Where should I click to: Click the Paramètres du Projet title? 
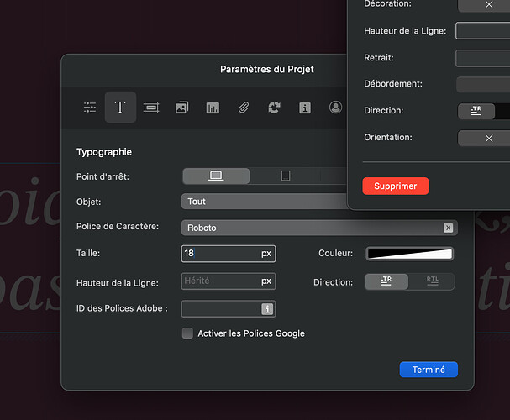[x=267, y=69]
